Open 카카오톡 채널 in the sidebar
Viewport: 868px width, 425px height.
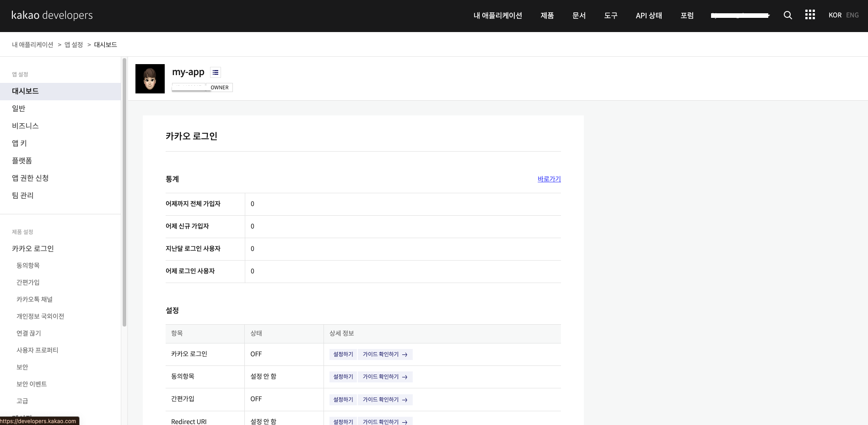(34, 300)
